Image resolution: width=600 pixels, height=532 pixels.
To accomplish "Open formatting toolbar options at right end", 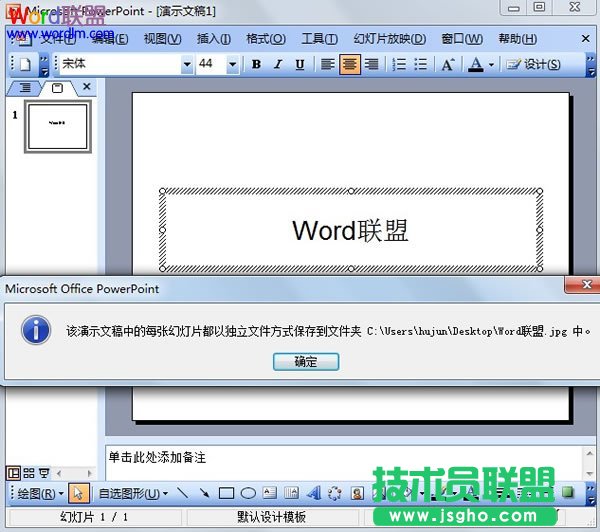I will click(x=591, y=65).
